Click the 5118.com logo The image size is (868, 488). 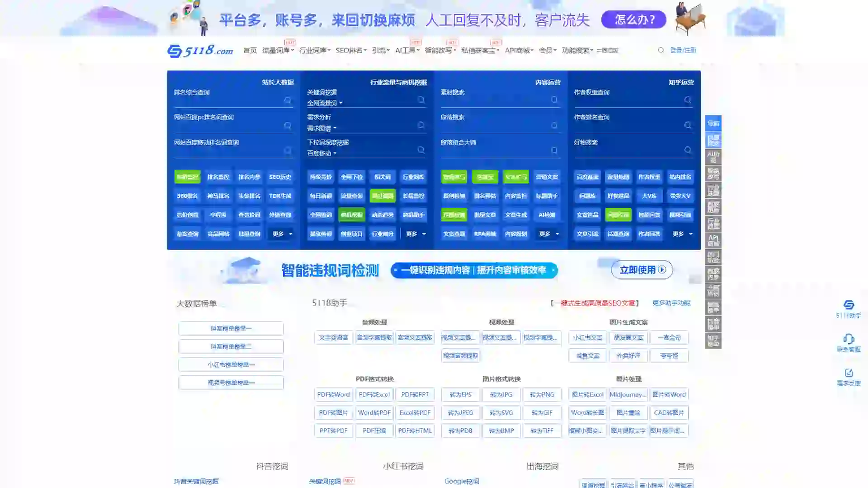(200, 50)
